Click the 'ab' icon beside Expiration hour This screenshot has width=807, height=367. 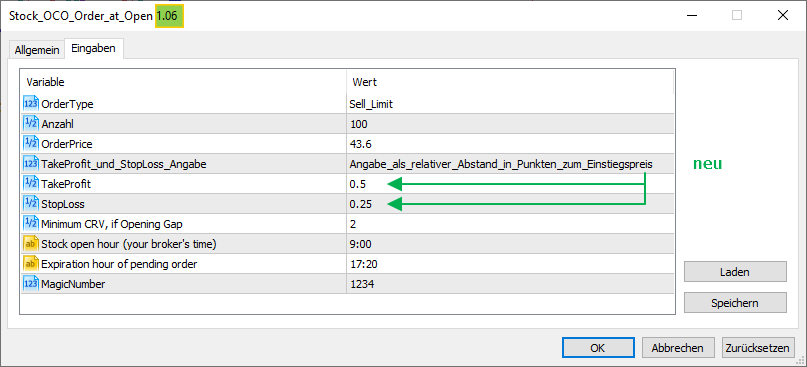pos(31,264)
